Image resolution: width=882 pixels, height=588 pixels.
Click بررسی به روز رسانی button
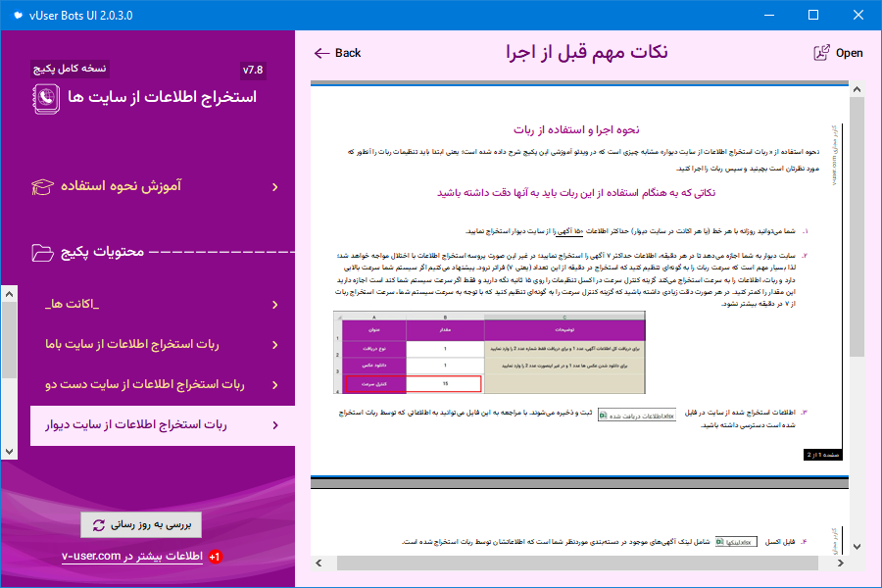[141, 525]
